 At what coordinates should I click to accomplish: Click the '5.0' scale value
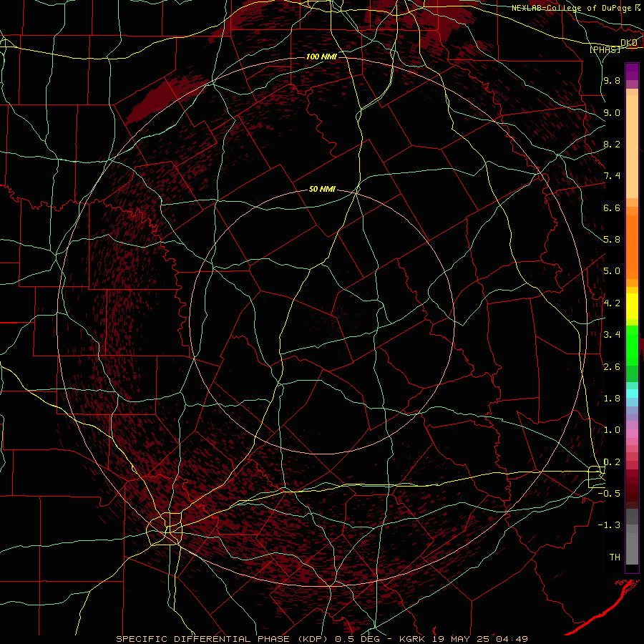612,271
